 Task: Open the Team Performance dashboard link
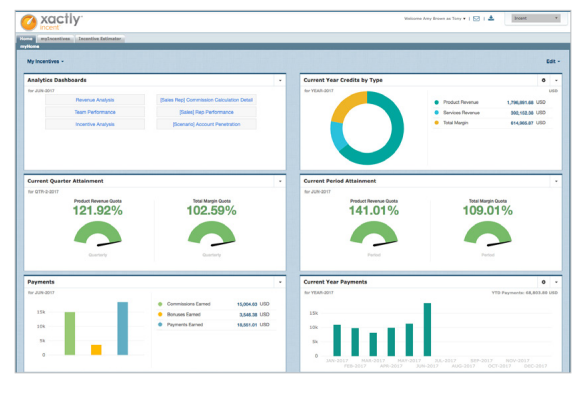[95, 112]
